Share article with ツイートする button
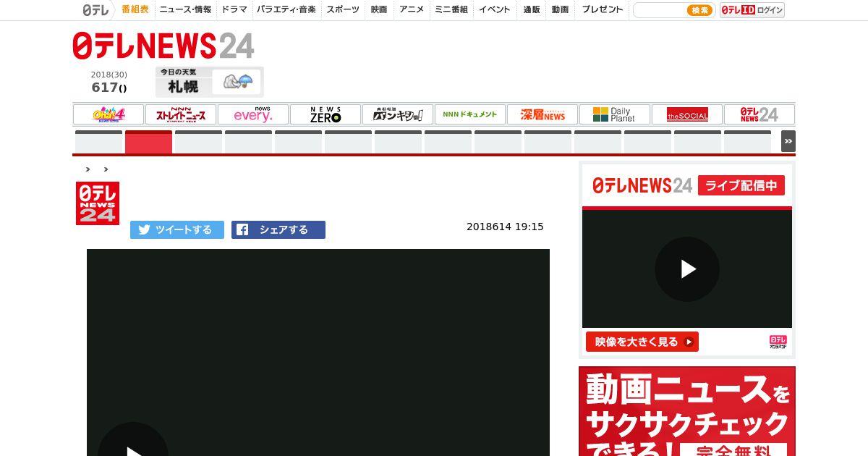 click(x=177, y=229)
